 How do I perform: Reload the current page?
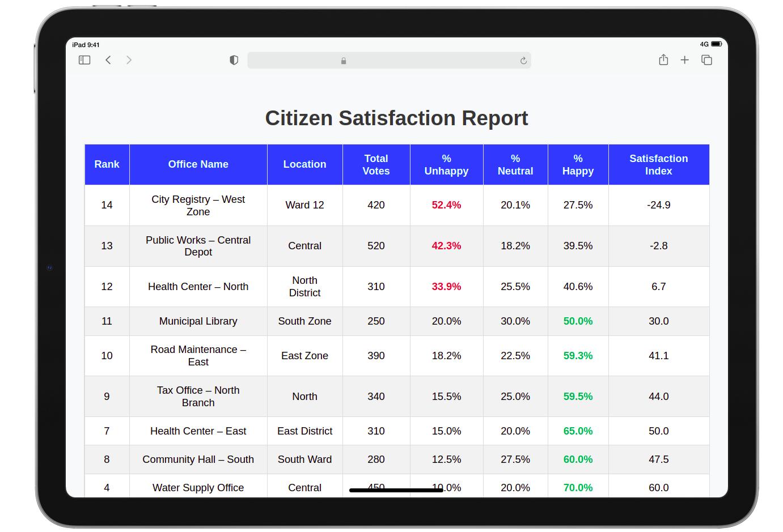523,60
